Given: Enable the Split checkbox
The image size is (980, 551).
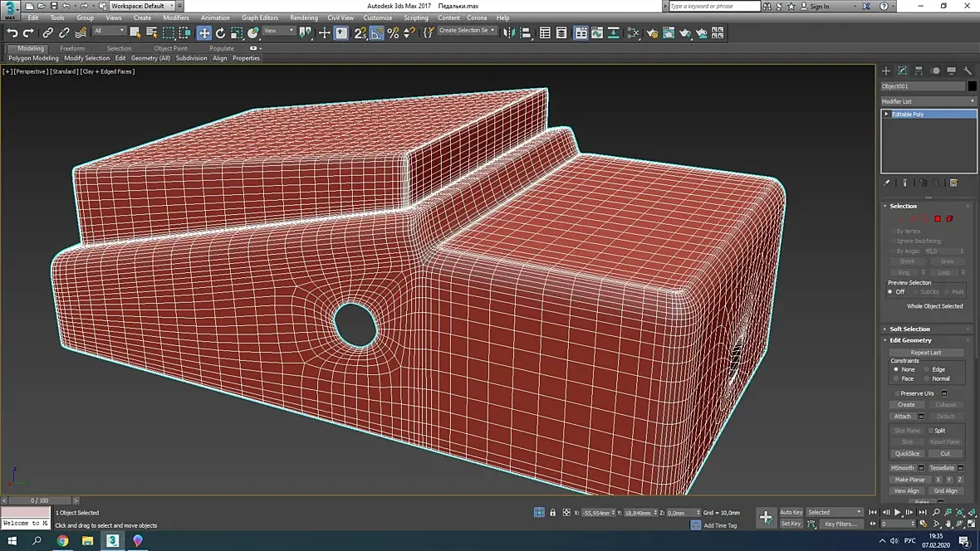Looking at the screenshot, I should (930, 431).
